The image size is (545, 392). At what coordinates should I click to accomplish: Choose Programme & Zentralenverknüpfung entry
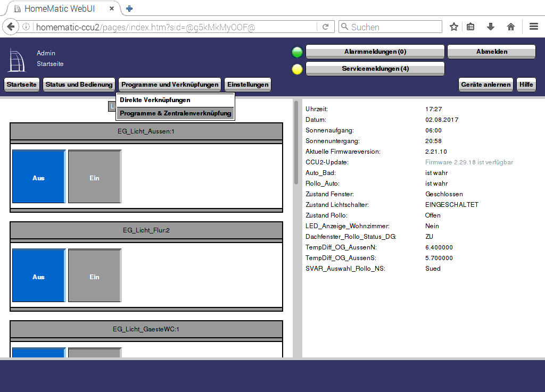click(175, 113)
